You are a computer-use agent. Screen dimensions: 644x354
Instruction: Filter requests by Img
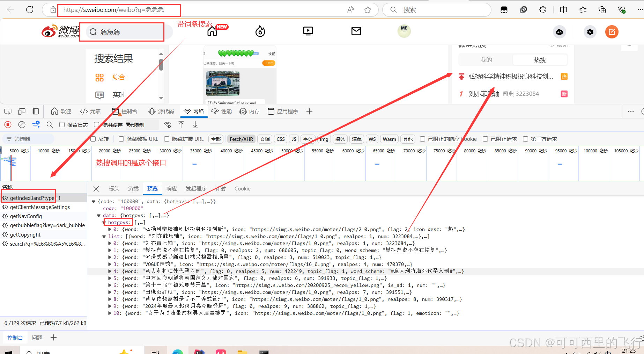coord(324,139)
